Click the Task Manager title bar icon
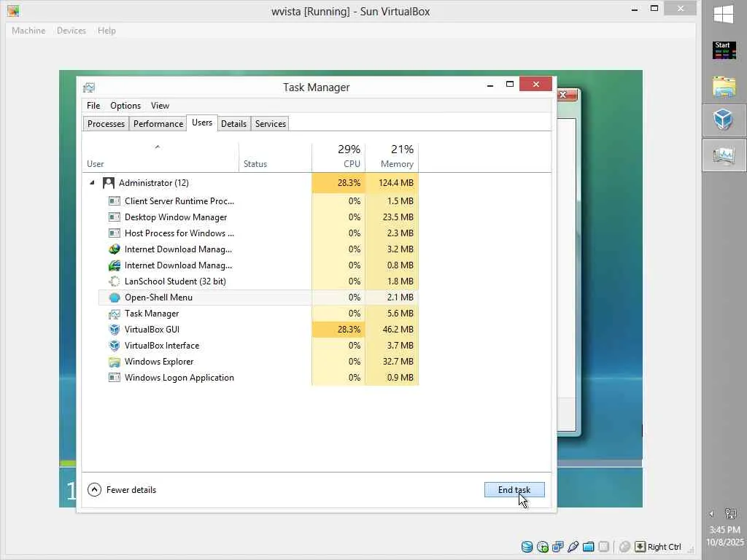The image size is (747, 560). click(x=89, y=87)
